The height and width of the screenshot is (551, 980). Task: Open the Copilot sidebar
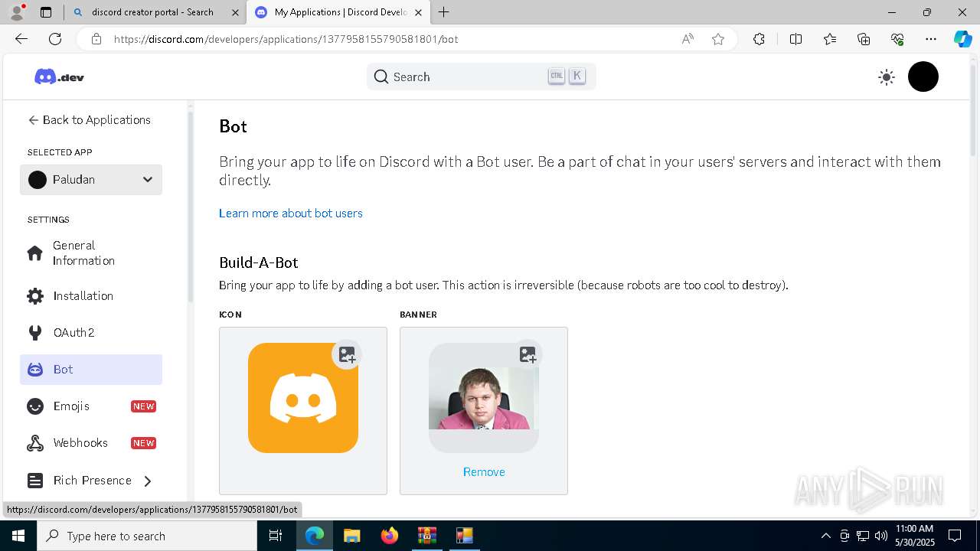pos(962,39)
